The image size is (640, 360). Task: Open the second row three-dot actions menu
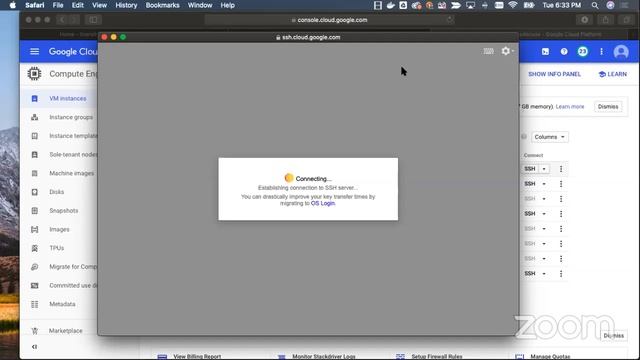pos(561,184)
